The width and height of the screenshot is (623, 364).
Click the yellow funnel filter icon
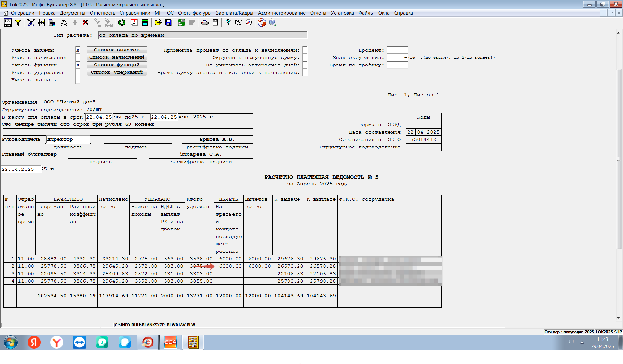[18, 22]
